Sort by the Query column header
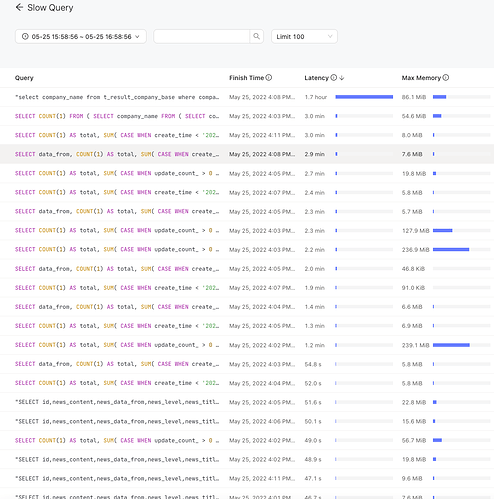 click(24, 78)
